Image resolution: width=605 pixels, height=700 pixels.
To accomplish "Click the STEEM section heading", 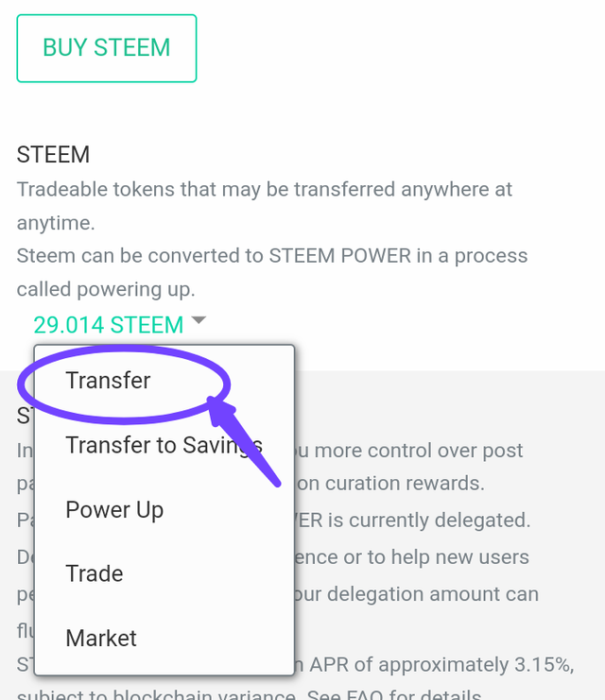I will (53, 155).
